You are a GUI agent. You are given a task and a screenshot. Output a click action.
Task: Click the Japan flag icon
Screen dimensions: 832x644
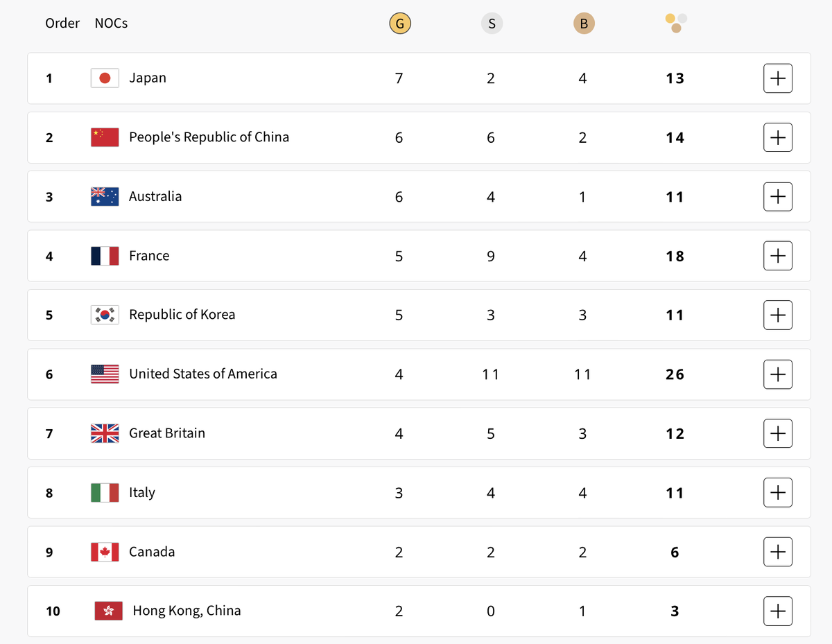pyautogui.click(x=105, y=78)
